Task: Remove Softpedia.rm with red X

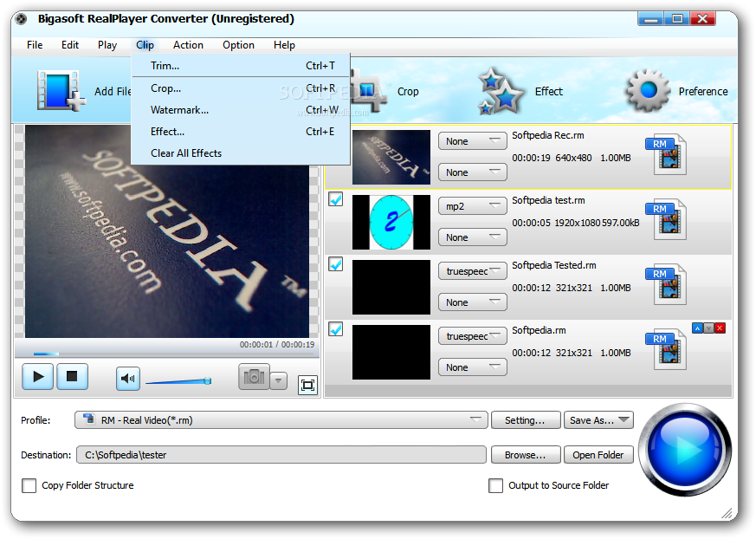Action: coord(720,328)
